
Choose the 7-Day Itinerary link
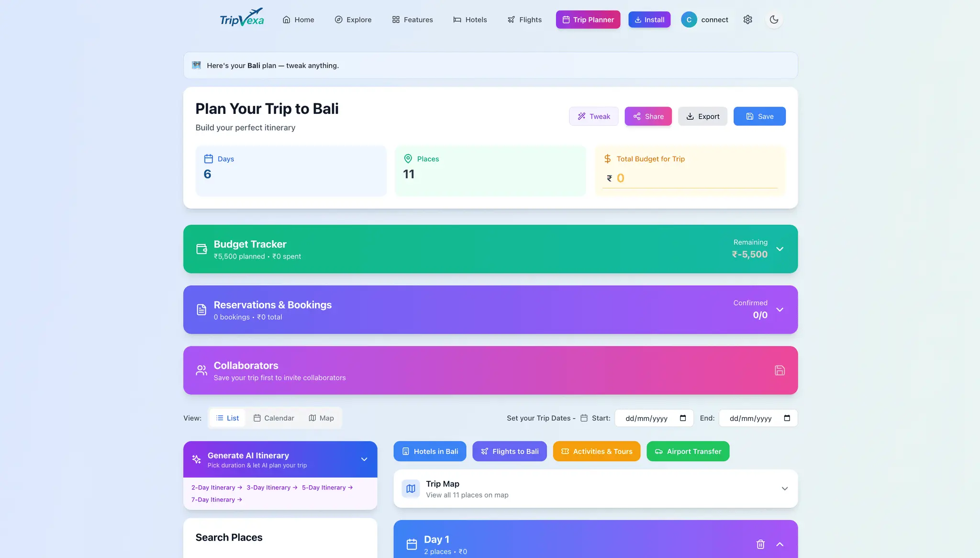point(217,500)
